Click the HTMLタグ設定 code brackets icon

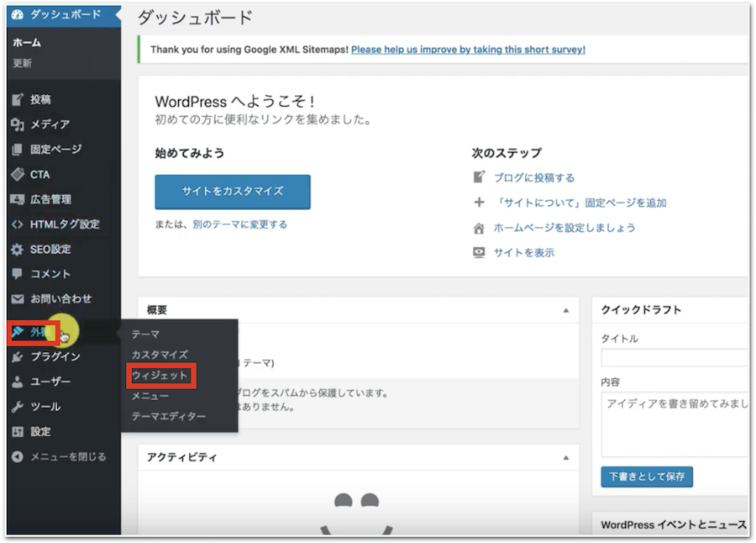click(17, 224)
